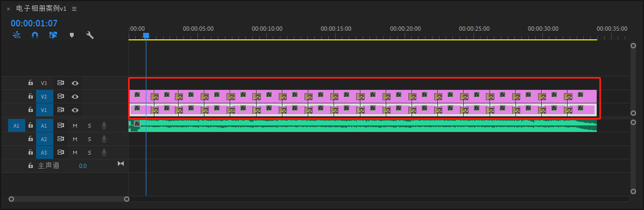Open panel menu next to 电子相册案例v1
The image size is (644, 210).
[x=74, y=9]
